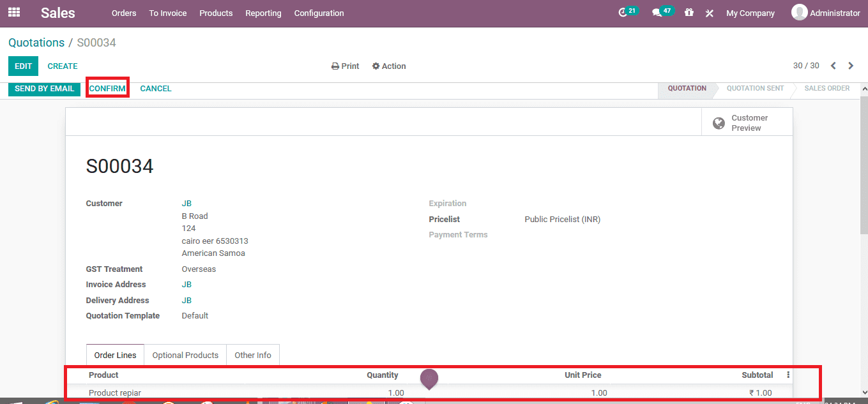This screenshot has height=404, width=868.
Task: Click the Overseas GST Treatment value
Action: [x=199, y=269]
